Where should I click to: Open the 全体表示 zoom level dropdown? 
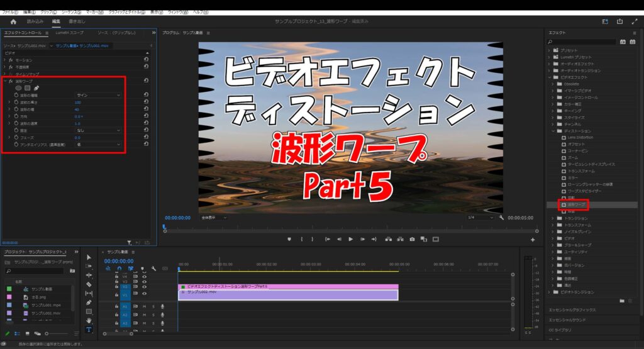click(214, 218)
